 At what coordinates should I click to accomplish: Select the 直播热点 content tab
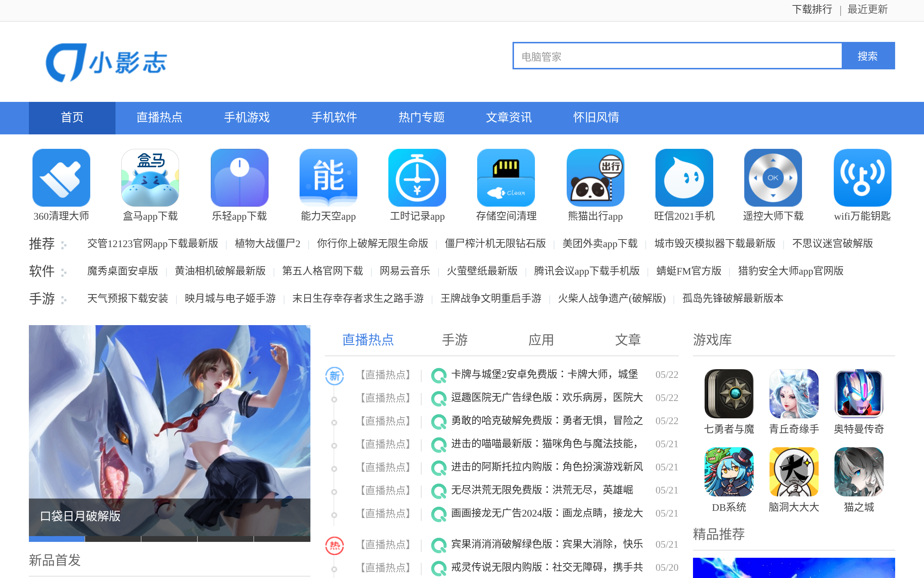368,340
